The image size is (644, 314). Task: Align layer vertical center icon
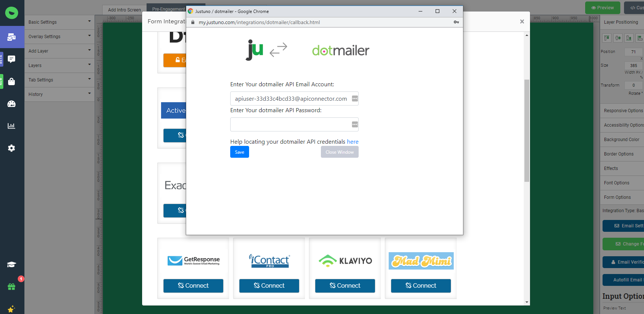[618, 38]
